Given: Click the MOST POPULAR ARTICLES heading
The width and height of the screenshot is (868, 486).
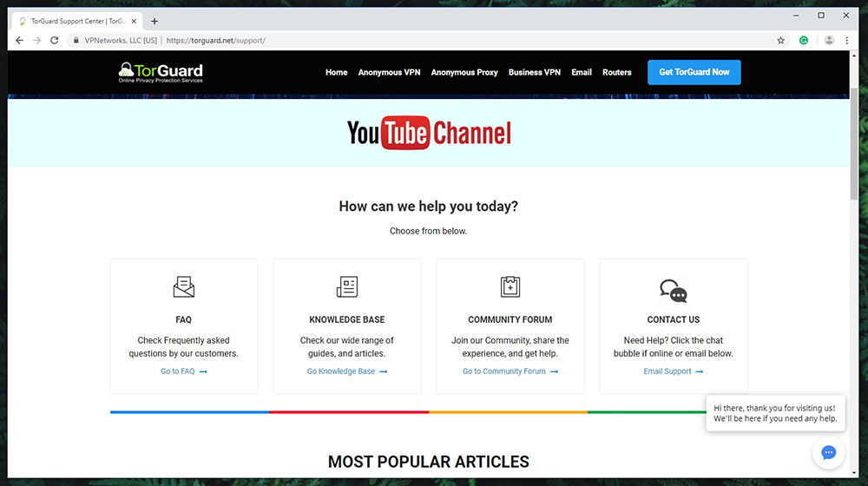Looking at the screenshot, I should 429,462.
